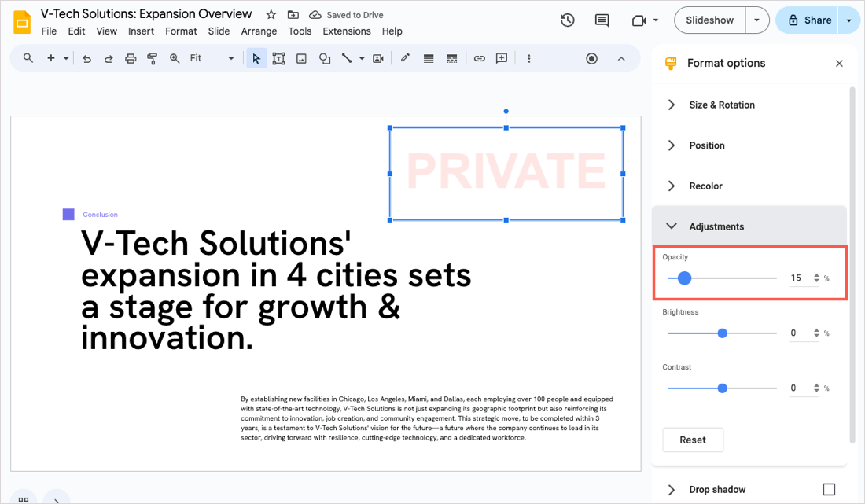The image size is (865, 504).
Task: Click the Brightness slider handle
Action: pyautogui.click(x=722, y=333)
